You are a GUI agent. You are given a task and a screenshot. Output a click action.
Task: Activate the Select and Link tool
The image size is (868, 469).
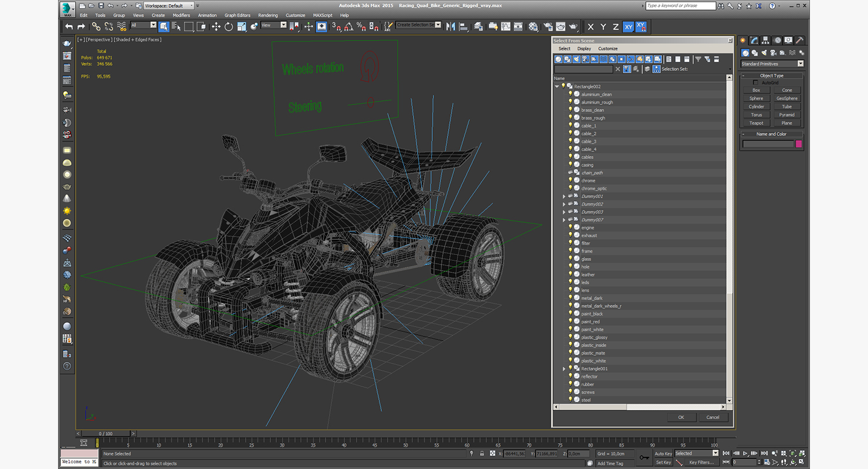[x=96, y=26]
